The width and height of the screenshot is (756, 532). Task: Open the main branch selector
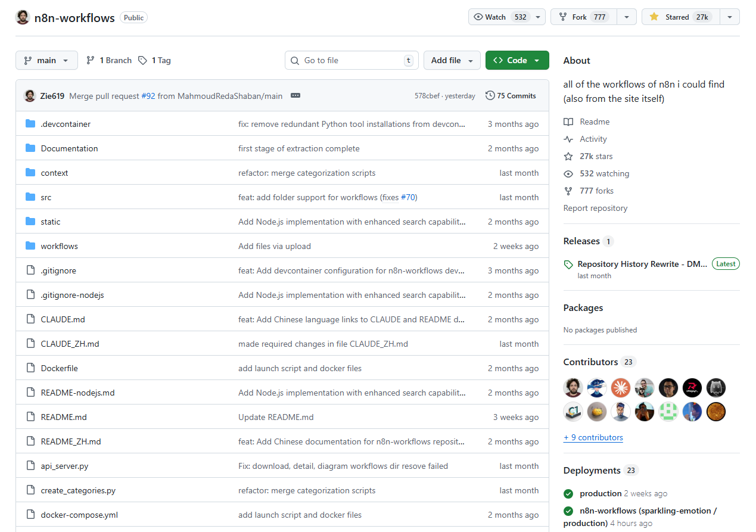coord(46,60)
